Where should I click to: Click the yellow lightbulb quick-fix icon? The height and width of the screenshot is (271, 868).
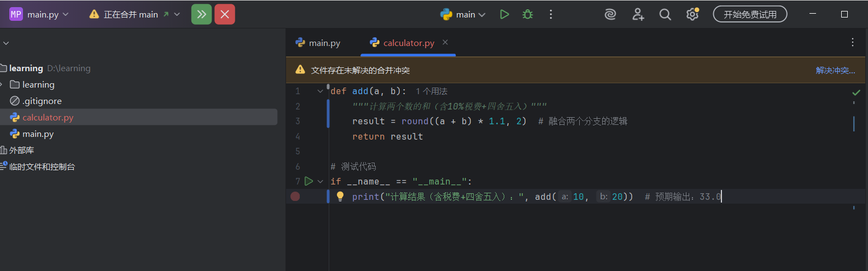pyautogui.click(x=340, y=196)
